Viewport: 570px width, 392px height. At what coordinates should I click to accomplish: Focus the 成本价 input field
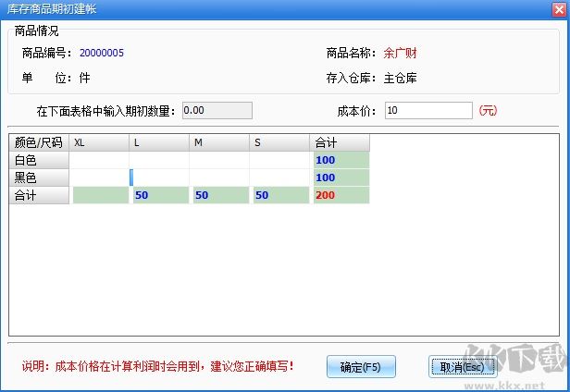point(428,110)
